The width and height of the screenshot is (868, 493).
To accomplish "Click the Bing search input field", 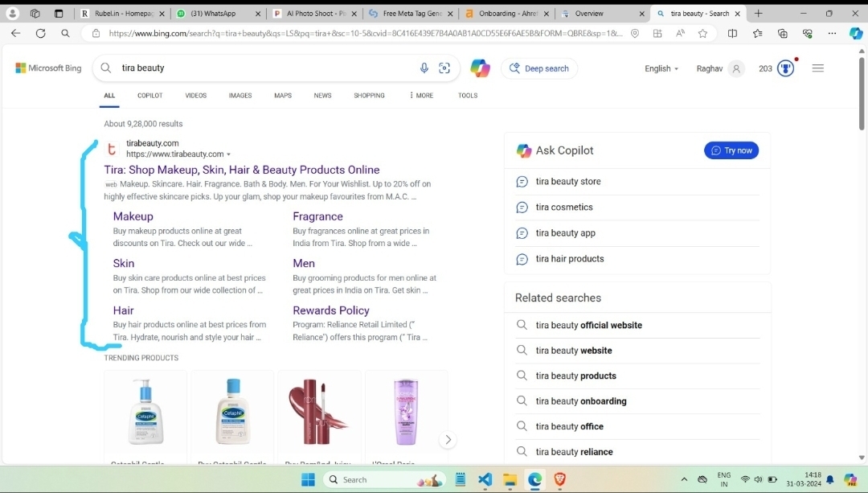I will pos(265,68).
